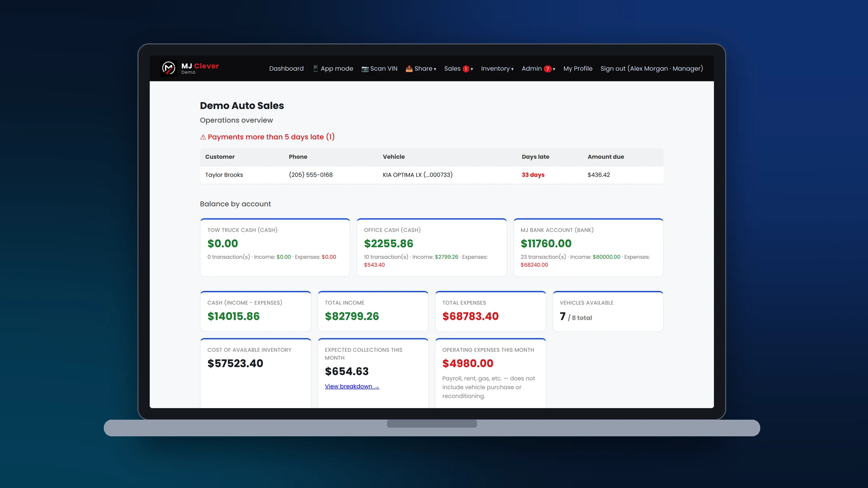Screen dimensions: 868x488
Task: Click the late payments heading
Action: tap(267, 137)
